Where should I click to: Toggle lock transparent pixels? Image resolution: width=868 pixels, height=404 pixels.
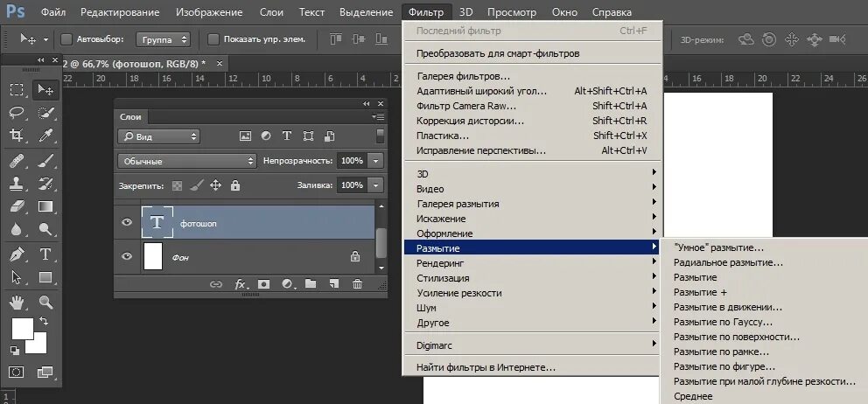[177, 186]
